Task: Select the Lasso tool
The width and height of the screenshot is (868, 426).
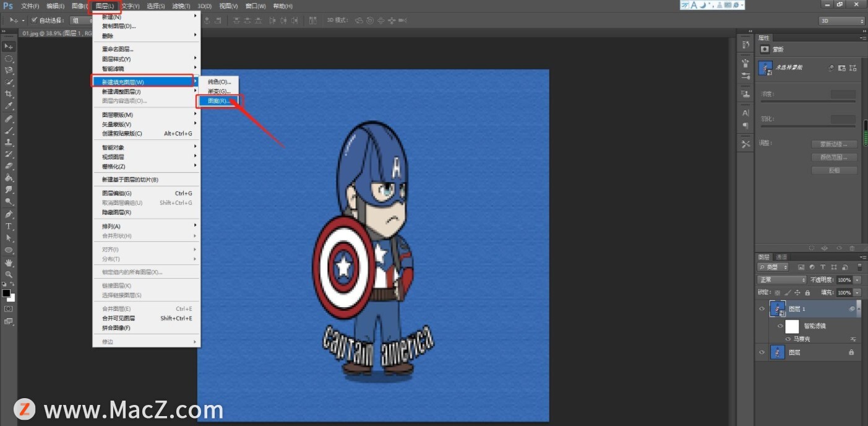Action: (9, 70)
